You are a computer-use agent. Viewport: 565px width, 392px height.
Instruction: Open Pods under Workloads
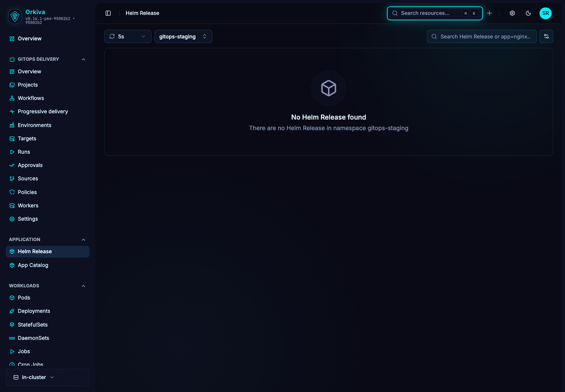coord(47,298)
